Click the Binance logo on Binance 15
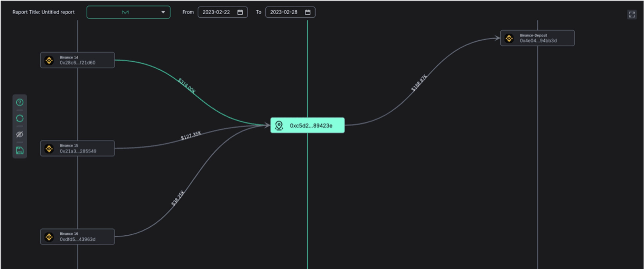Viewport: 644px width, 269px height. click(x=49, y=149)
